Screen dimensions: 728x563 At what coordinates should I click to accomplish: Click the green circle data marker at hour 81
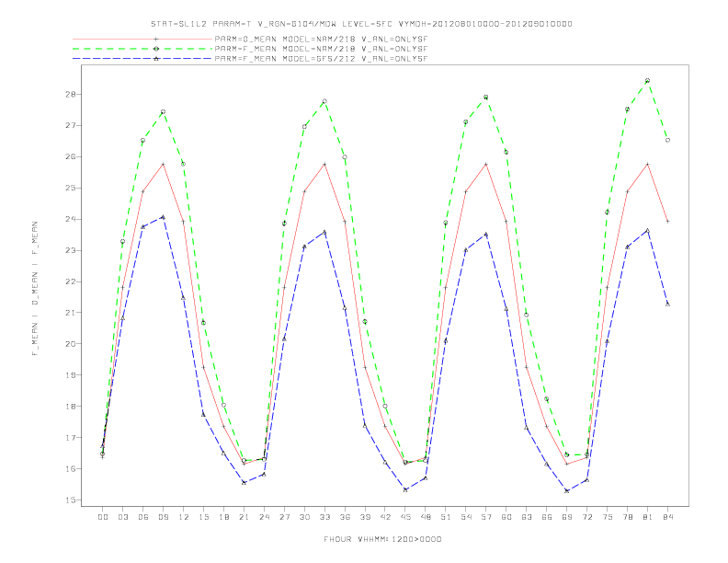click(x=648, y=80)
